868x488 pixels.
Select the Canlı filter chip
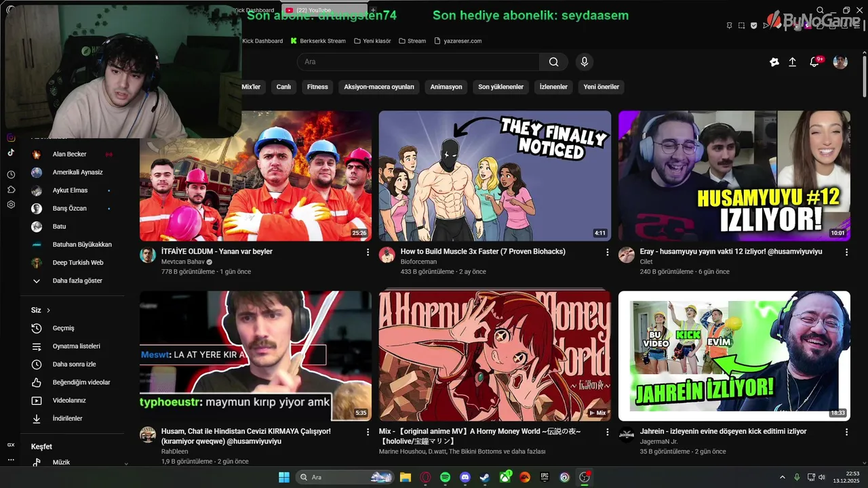click(283, 87)
